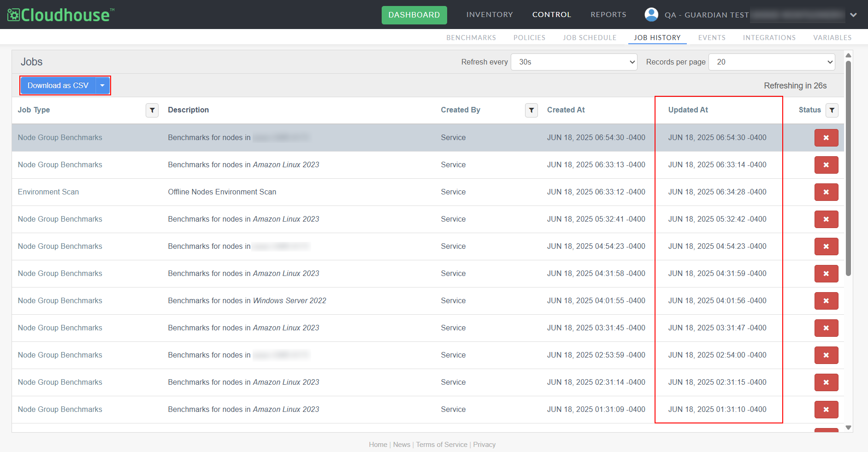Click red status icon for 06:33:13 job
868x452 pixels.
(826, 165)
